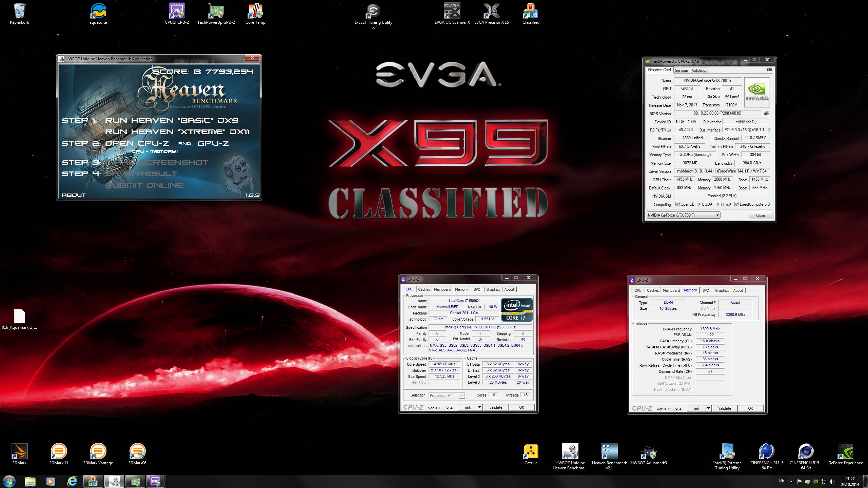The height and width of the screenshot is (488, 868).
Task: Click Tools button in left CPU-Z window
Action: (x=467, y=407)
